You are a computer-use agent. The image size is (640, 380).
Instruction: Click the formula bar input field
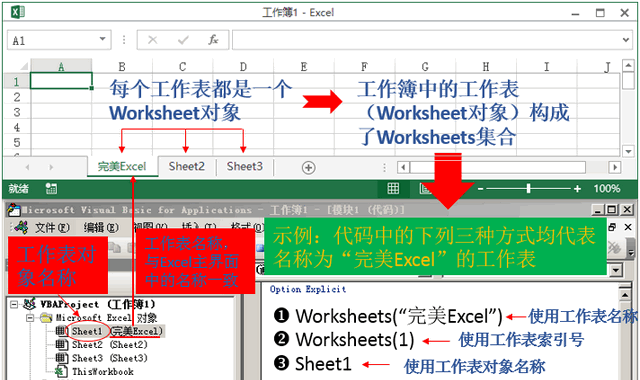pos(427,40)
